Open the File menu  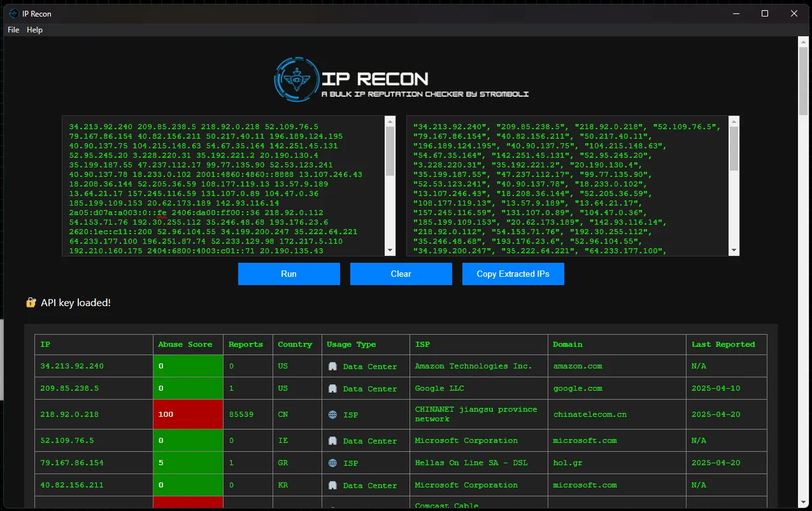pos(13,30)
